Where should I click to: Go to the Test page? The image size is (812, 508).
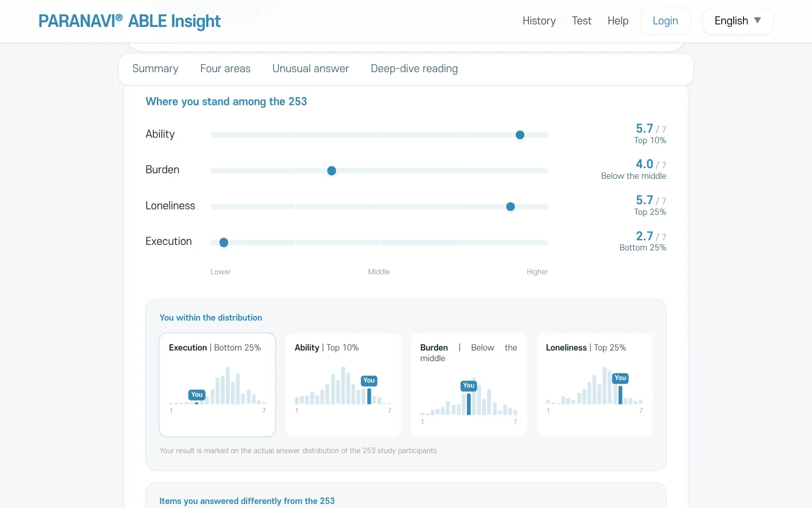pyautogui.click(x=582, y=21)
